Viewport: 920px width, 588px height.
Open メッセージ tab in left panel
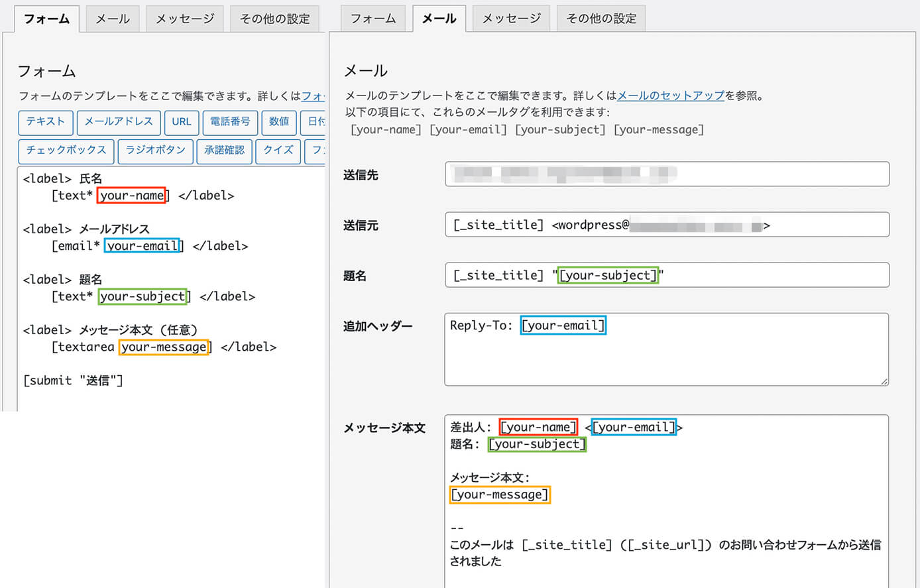tap(185, 19)
